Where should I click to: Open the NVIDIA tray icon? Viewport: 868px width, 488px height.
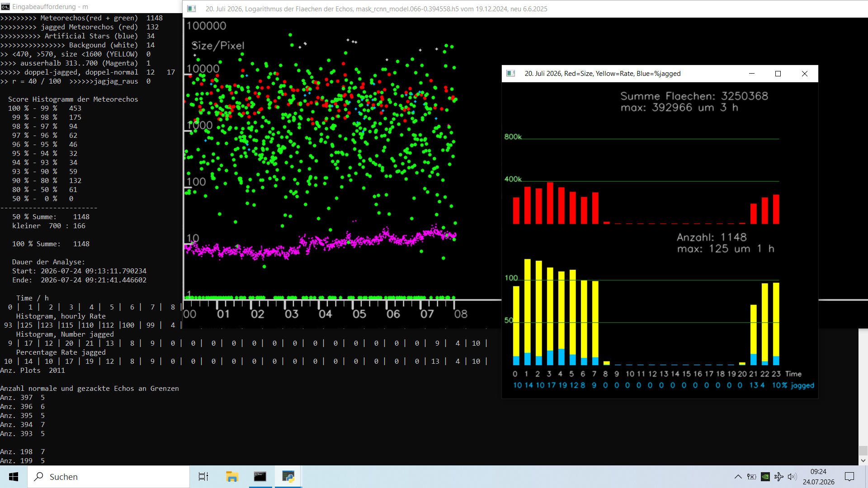point(765,477)
